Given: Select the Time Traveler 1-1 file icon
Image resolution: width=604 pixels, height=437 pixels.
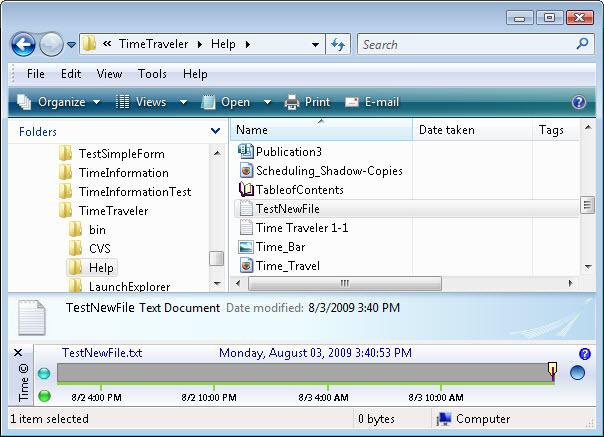Looking at the screenshot, I should coord(246,227).
